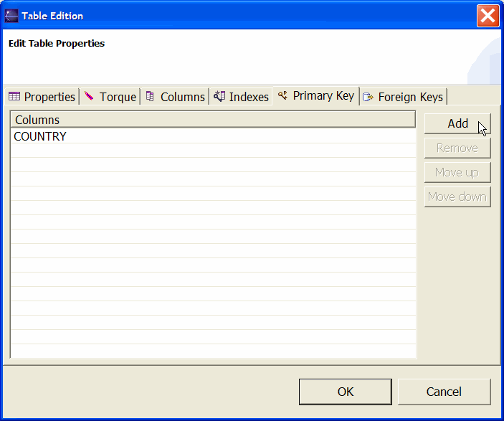Click the Move up button
504x421 pixels.
pyautogui.click(x=457, y=172)
